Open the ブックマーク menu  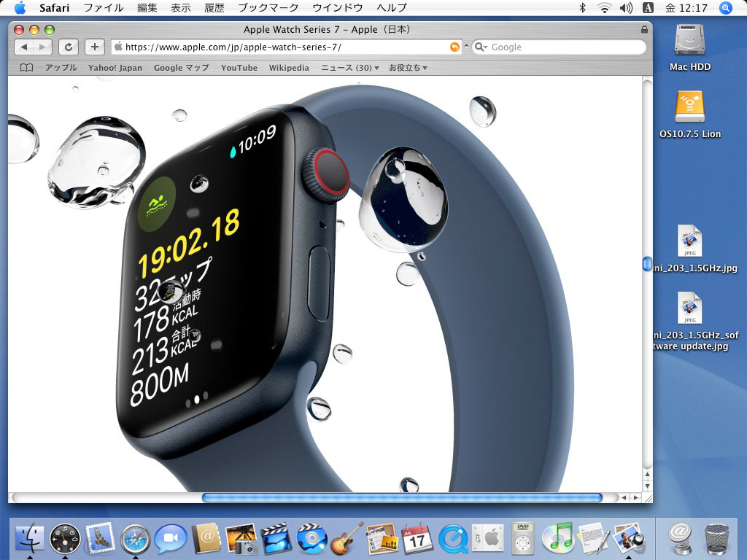pyautogui.click(x=268, y=7)
